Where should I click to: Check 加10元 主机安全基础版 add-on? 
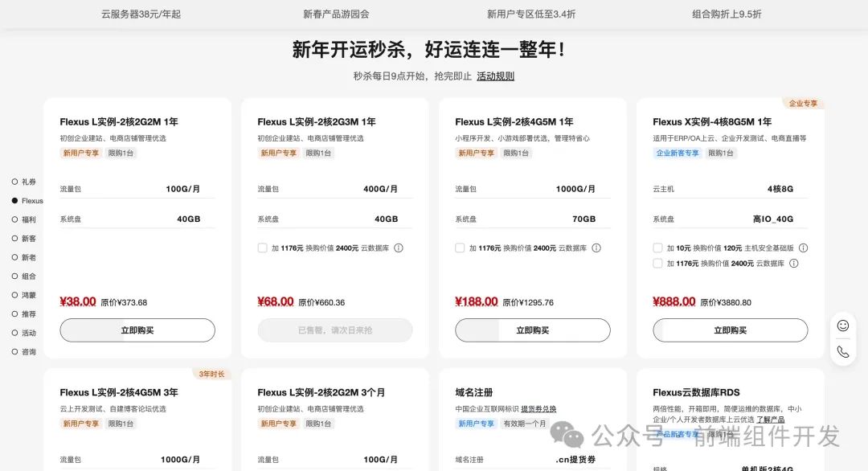(x=657, y=248)
